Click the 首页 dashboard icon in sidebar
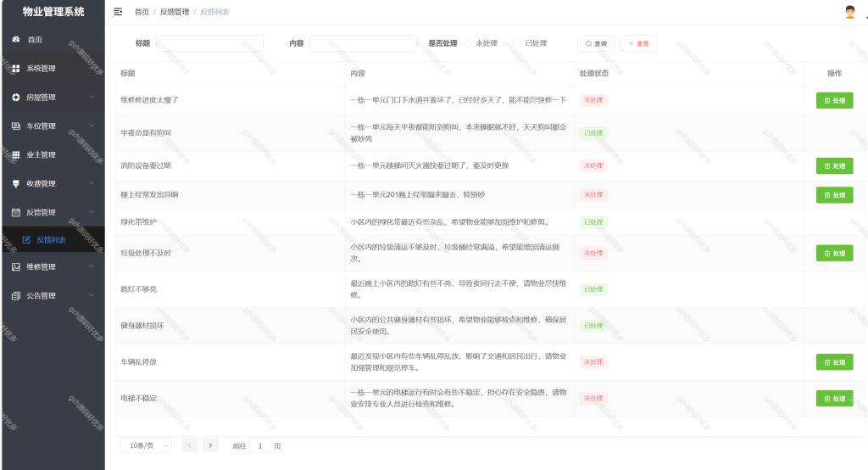Screen dimensions: 868x470 pos(16,39)
